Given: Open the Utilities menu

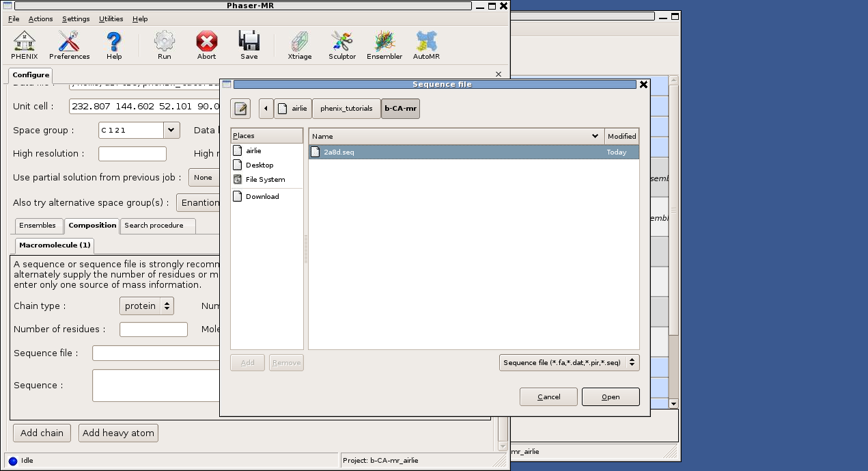Looking at the screenshot, I should click(111, 19).
